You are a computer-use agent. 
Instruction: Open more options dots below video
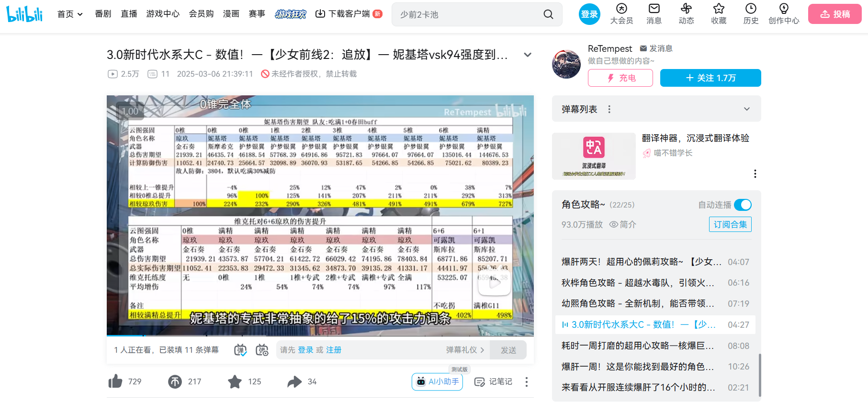[527, 381]
